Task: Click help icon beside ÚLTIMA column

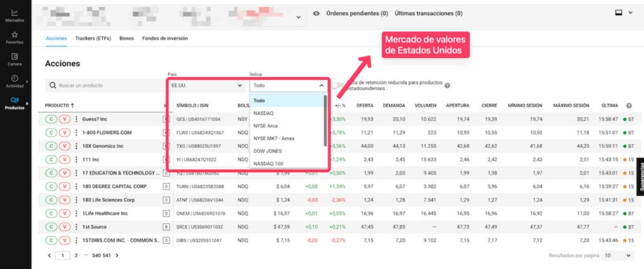Action: click(x=629, y=106)
